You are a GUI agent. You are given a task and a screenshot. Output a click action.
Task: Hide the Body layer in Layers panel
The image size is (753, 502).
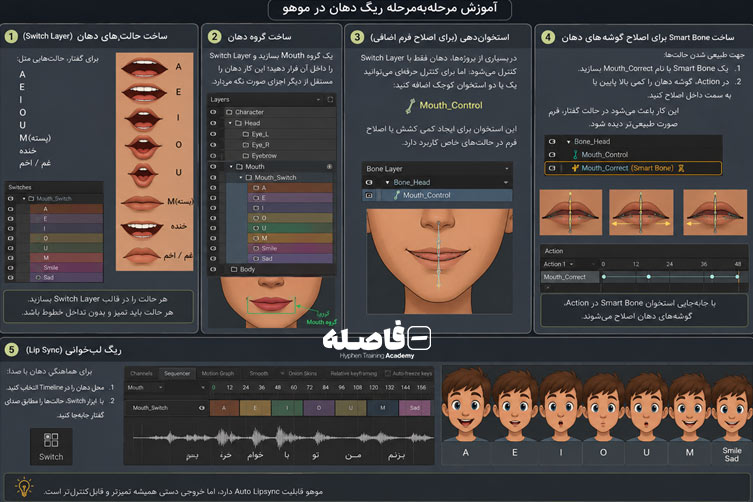213,269
